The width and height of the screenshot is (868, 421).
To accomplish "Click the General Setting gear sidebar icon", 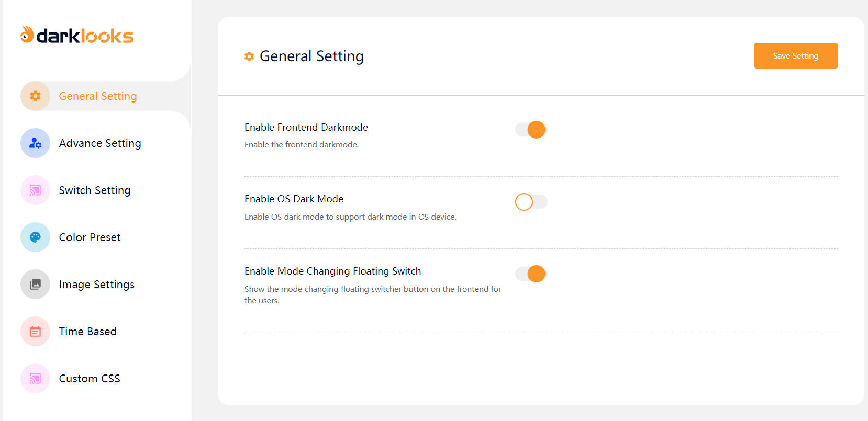I will [x=35, y=96].
